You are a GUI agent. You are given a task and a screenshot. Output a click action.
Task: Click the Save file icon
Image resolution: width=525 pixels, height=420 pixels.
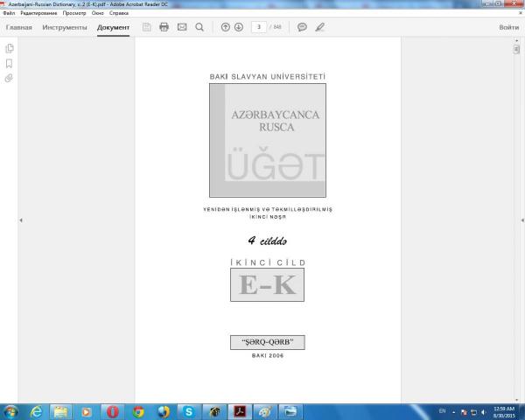(x=146, y=27)
